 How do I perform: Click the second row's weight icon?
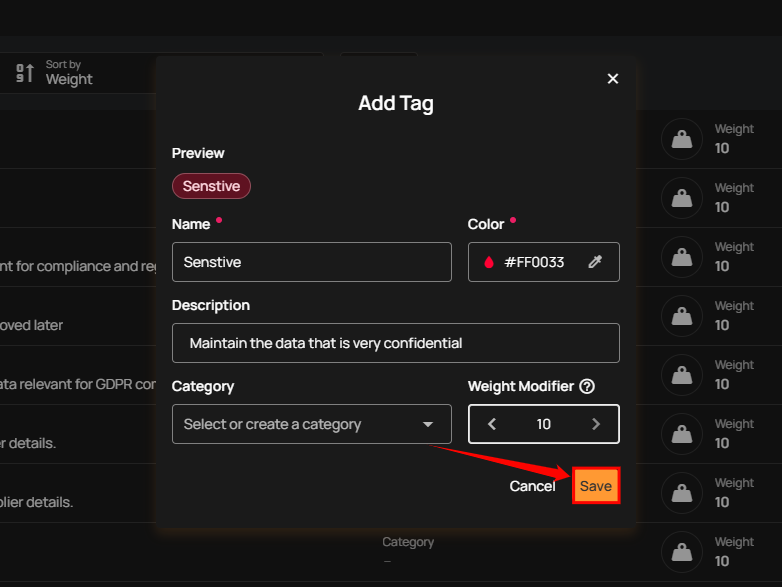(682, 198)
